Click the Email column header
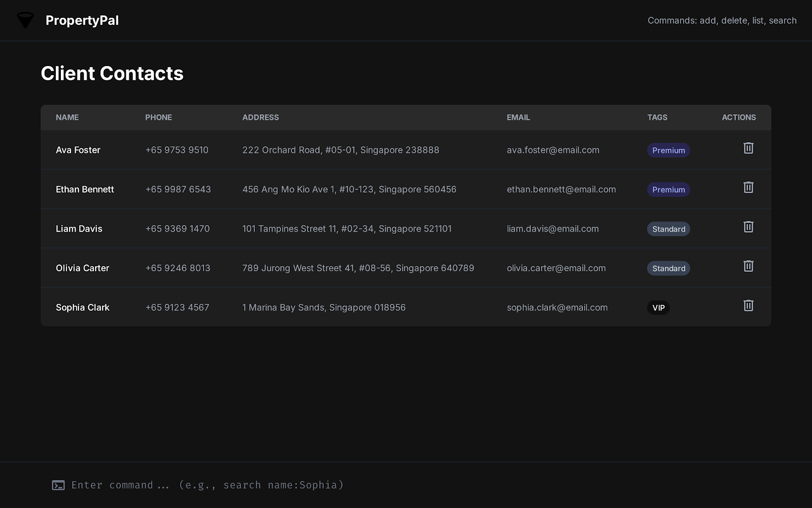The image size is (812, 508). click(x=518, y=117)
